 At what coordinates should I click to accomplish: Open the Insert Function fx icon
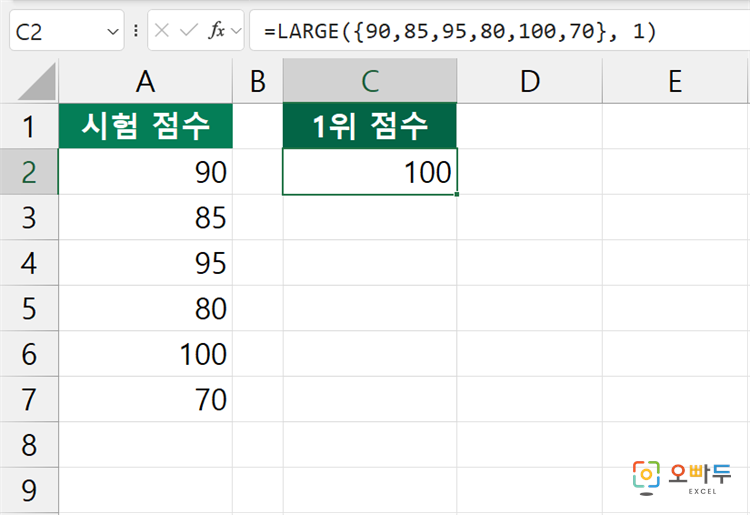tap(217, 31)
